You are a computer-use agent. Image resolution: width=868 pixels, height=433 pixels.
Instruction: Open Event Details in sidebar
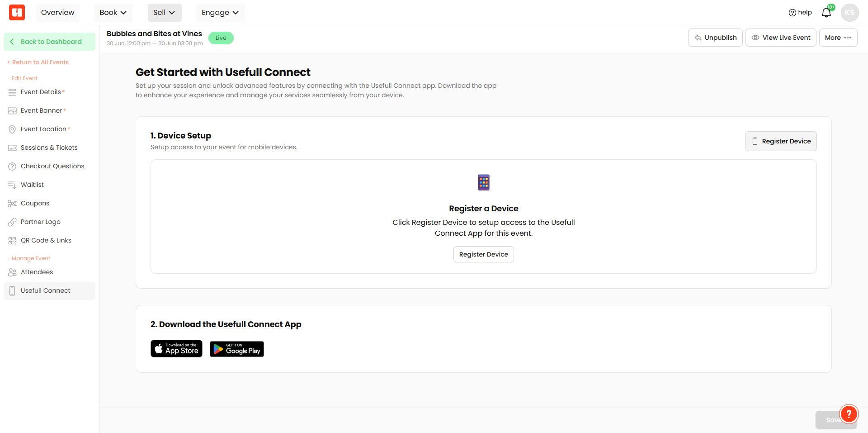point(50,92)
